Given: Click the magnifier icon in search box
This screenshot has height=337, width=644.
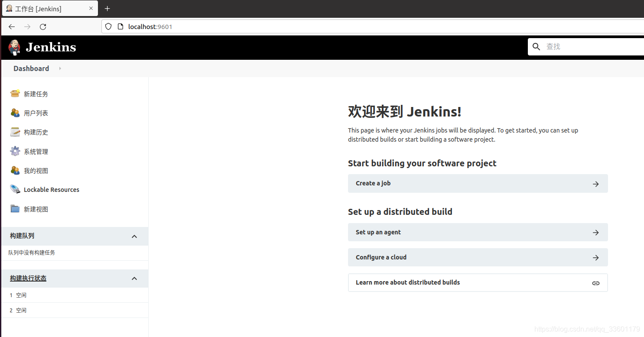Looking at the screenshot, I should click(x=536, y=47).
